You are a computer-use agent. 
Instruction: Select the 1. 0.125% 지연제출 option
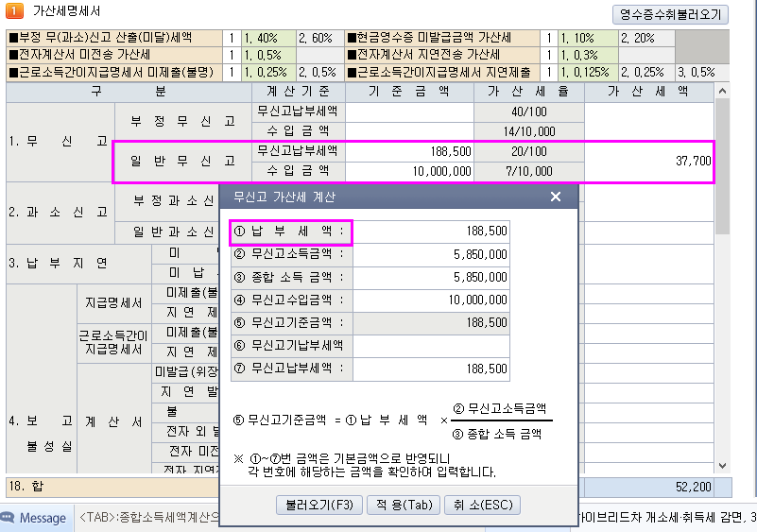(x=588, y=72)
